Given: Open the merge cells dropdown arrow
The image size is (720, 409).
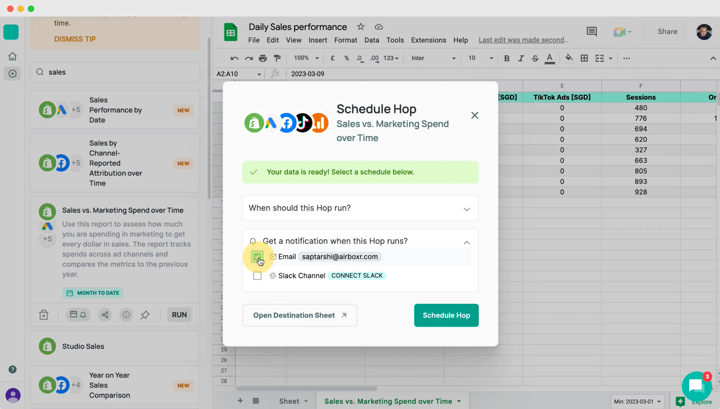Looking at the screenshot, I should tap(611, 58).
